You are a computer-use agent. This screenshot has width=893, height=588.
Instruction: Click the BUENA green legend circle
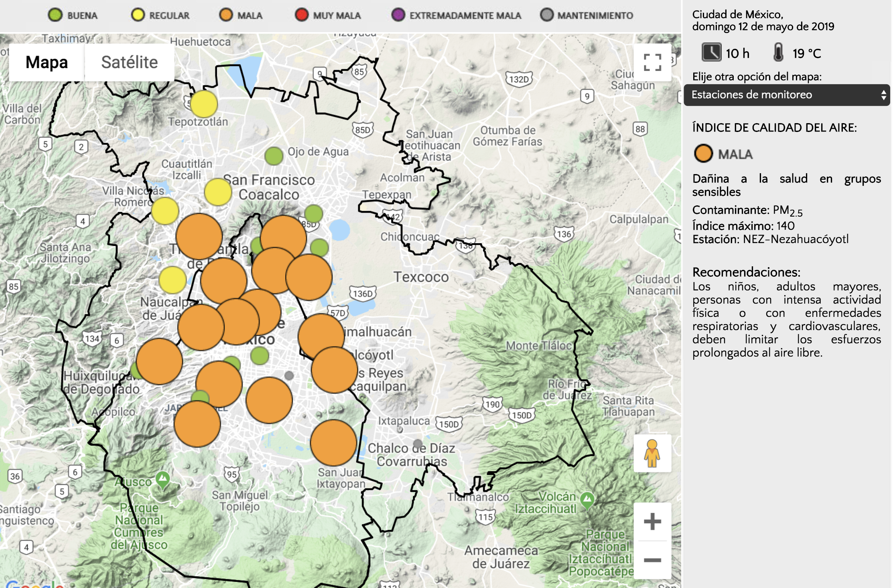55,15
